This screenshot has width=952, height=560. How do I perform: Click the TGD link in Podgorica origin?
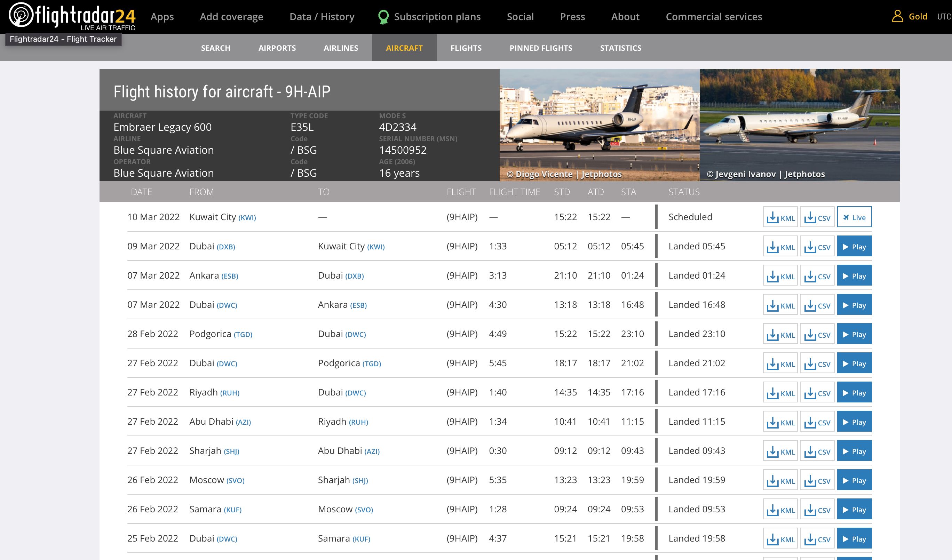click(x=243, y=335)
